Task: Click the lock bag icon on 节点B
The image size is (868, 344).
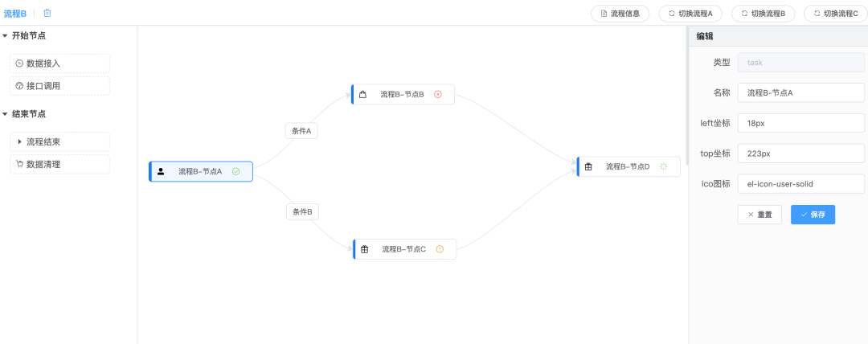Action: [x=362, y=94]
